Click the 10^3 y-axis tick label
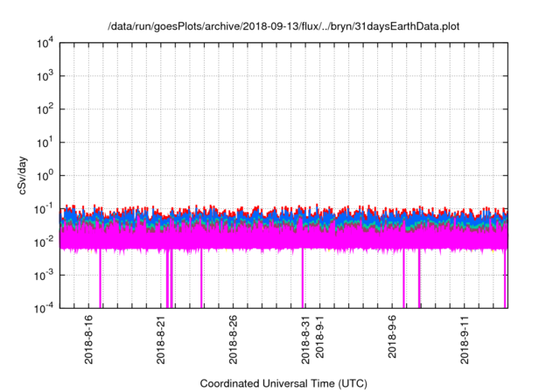This screenshot has height=392, width=560. [45, 76]
